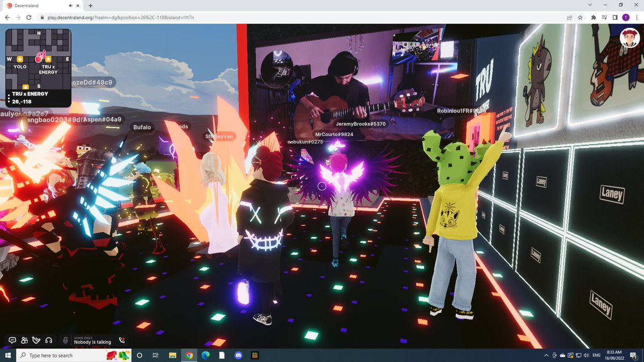Viewport: 644px width, 362px height.
Task: Expand the hidden system tray icons chevron
Action: [546, 355]
